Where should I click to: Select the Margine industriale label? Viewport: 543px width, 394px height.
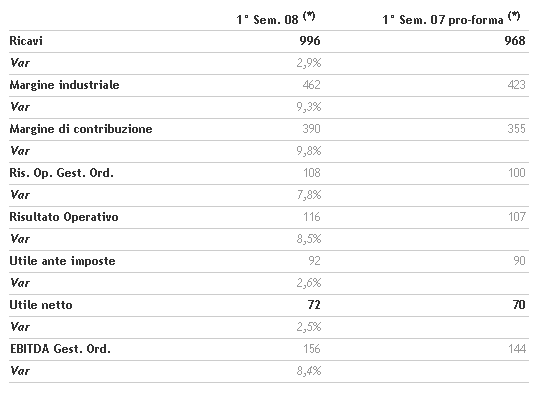tap(64, 85)
